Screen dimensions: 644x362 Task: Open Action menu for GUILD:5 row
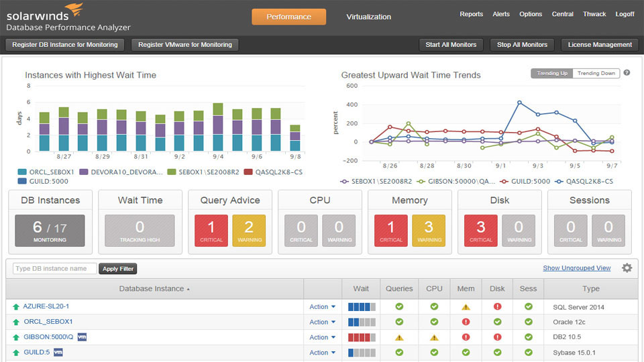322,353
